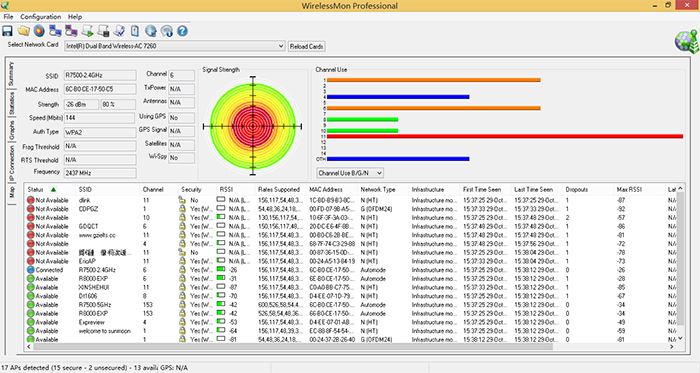
Task: Click the blue channel 4 usage bar
Action: point(398,97)
